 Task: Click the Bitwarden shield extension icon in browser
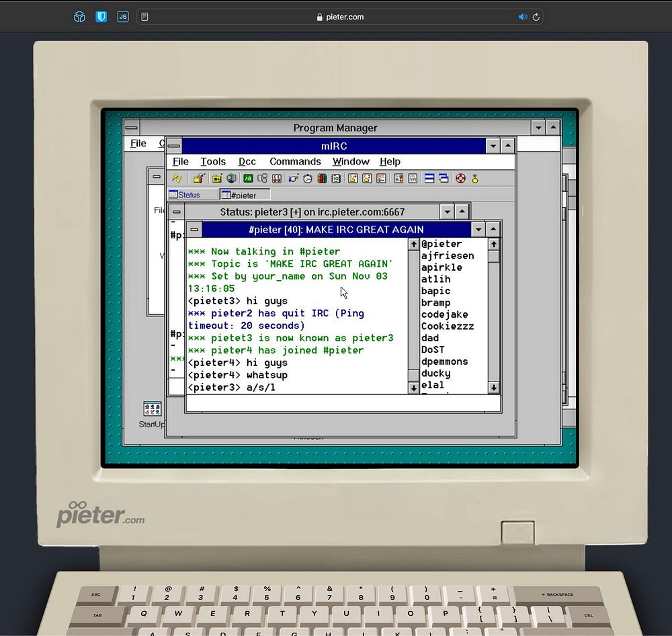101,17
